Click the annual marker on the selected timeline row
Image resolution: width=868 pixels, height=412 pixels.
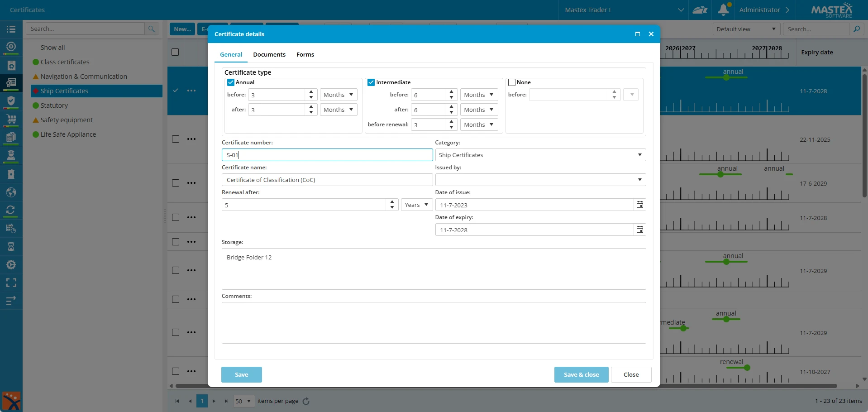pyautogui.click(x=726, y=77)
